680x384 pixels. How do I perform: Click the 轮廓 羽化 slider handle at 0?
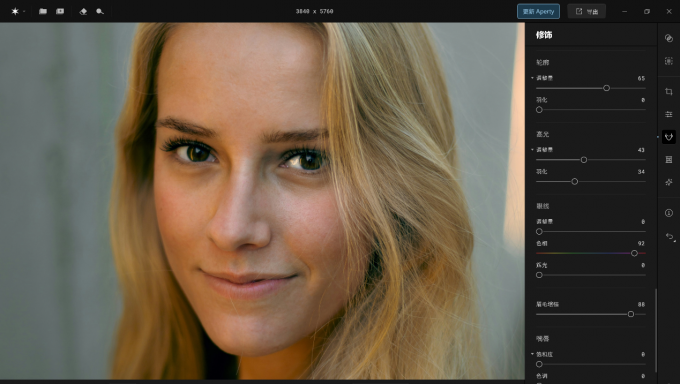point(539,110)
